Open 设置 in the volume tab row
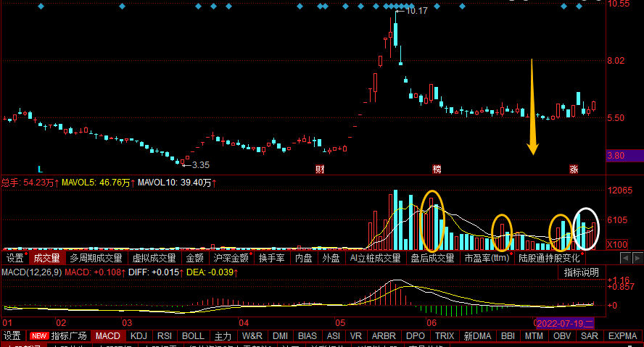The height and width of the screenshot is (347, 644). pos(15,257)
